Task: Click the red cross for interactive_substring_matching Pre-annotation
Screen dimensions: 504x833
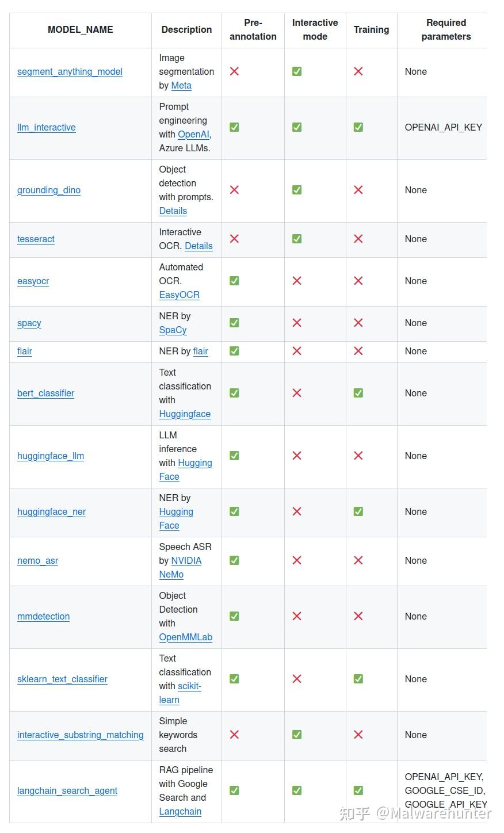Action: coord(234,735)
